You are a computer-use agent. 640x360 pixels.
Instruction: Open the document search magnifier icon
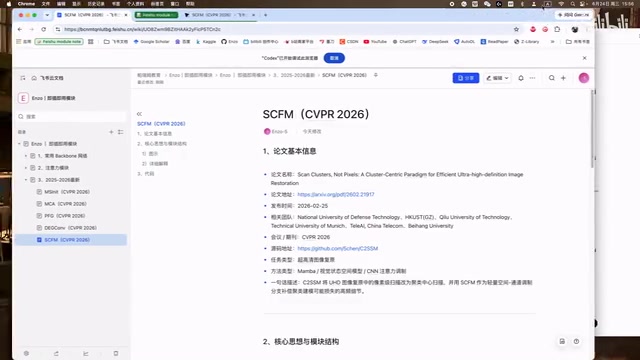point(551,78)
